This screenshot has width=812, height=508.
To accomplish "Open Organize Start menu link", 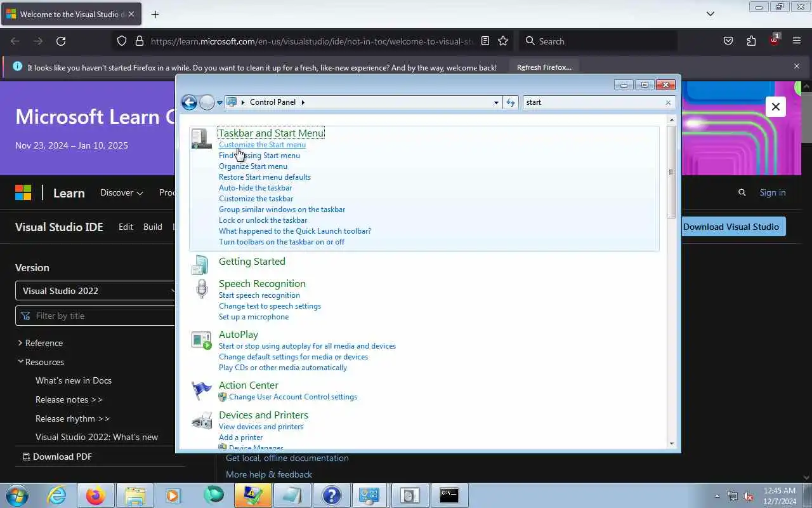I will (253, 166).
